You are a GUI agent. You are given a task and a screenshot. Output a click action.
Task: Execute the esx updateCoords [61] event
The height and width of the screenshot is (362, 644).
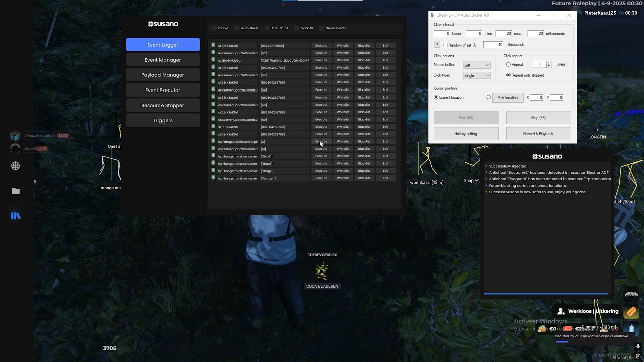pyautogui.click(x=321, y=149)
